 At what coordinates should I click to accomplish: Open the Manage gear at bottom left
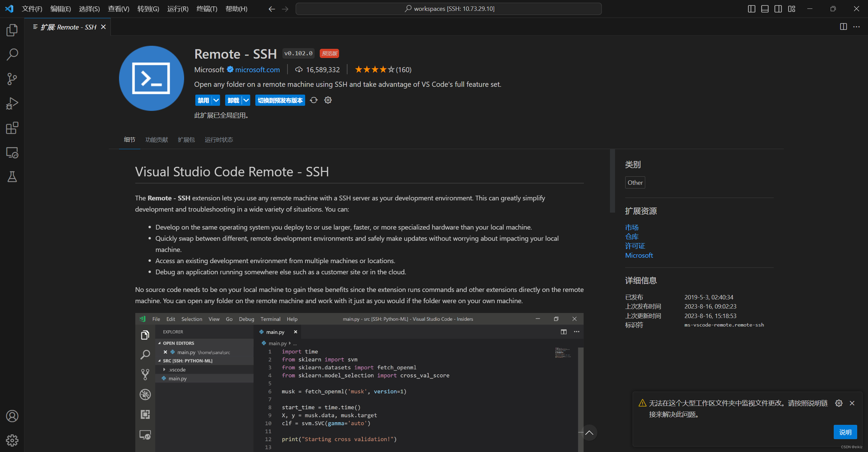(x=12, y=440)
